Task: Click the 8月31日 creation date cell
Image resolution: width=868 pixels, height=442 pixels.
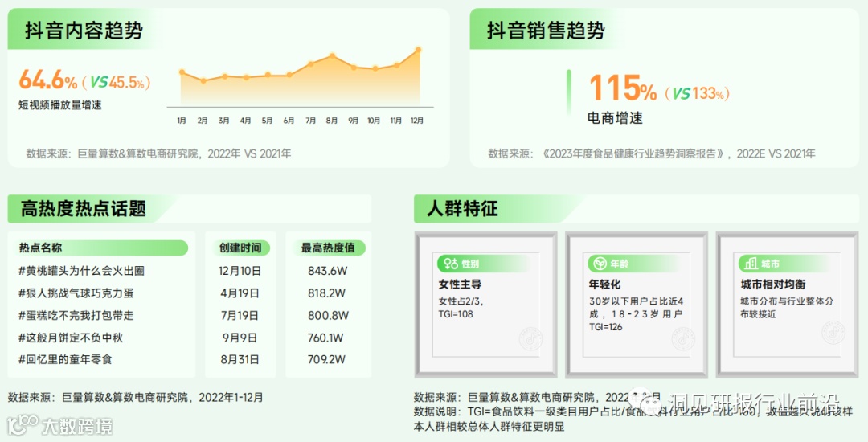Action: (x=240, y=359)
